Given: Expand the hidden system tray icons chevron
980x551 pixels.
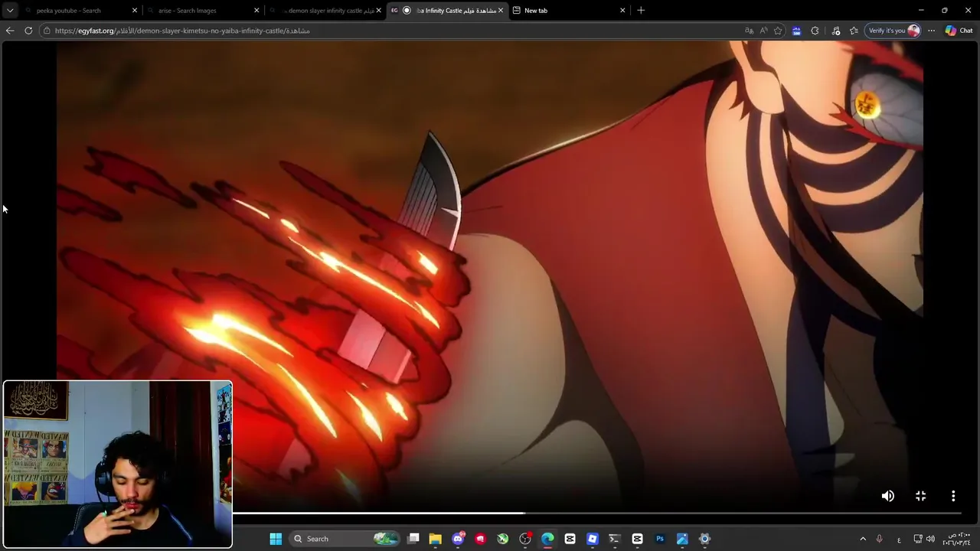Looking at the screenshot, I should 863,539.
